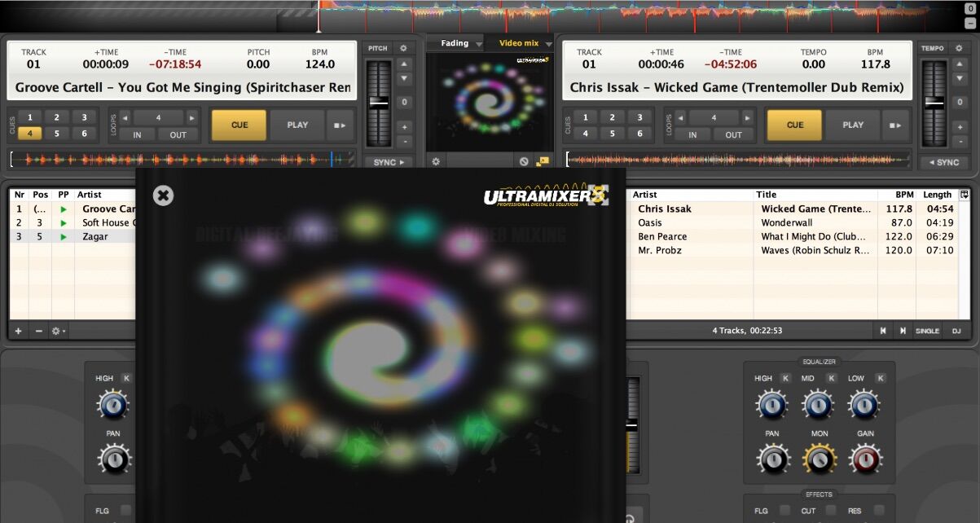Screen dimensions: 980x523
Task: Click left deck CUE button
Action: tap(239, 125)
